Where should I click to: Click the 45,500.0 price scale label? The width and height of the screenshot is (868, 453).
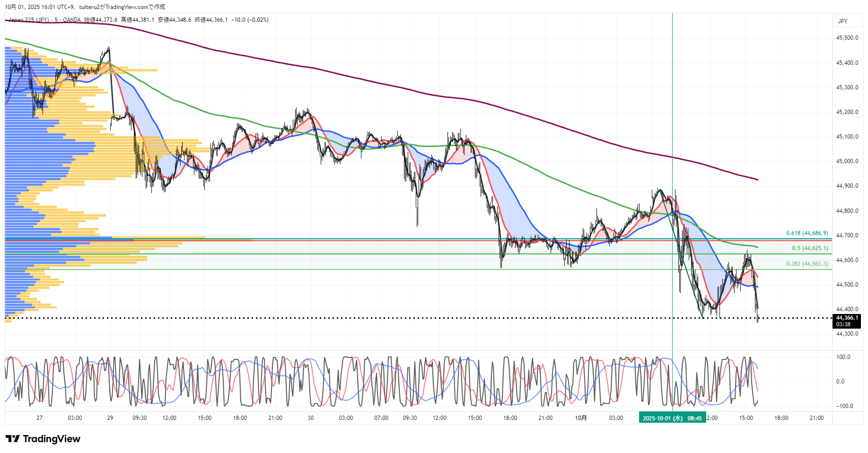coord(847,38)
